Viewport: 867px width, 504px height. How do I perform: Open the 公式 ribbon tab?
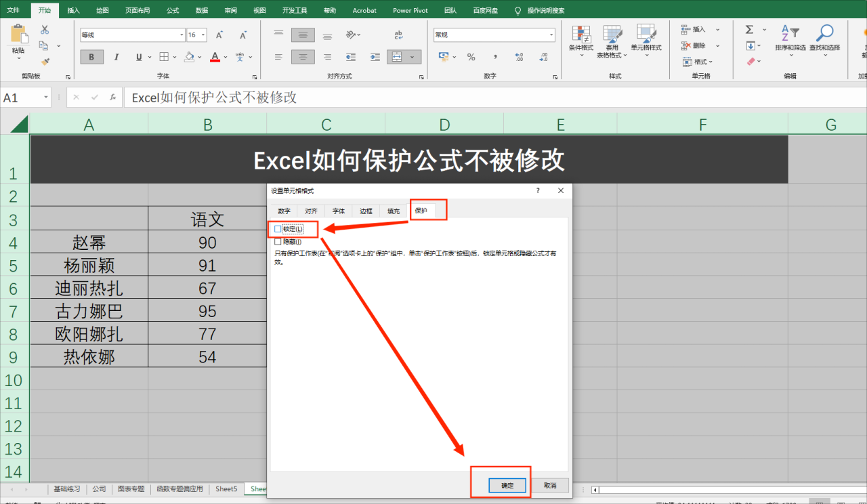coord(173,10)
